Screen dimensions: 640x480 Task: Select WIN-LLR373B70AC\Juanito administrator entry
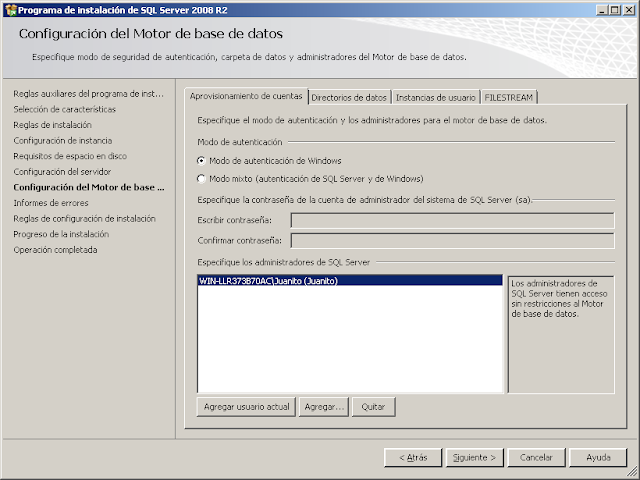point(350,281)
